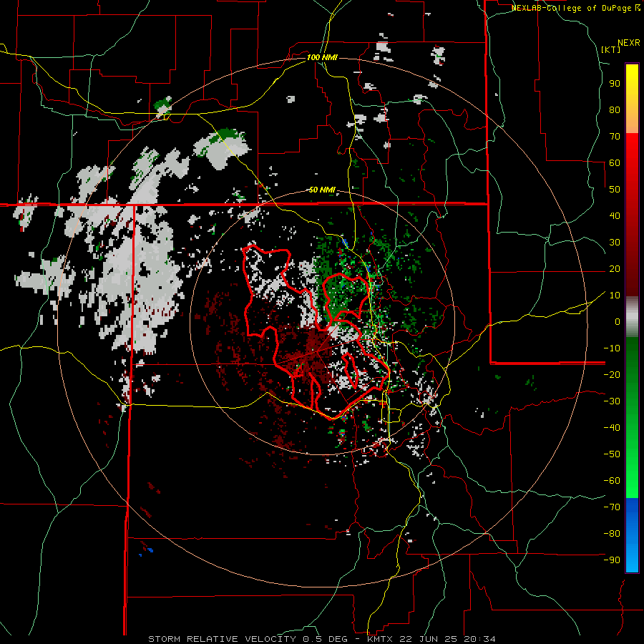
Task: Click the 100 NMI range ring label
Action: pyautogui.click(x=322, y=57)
